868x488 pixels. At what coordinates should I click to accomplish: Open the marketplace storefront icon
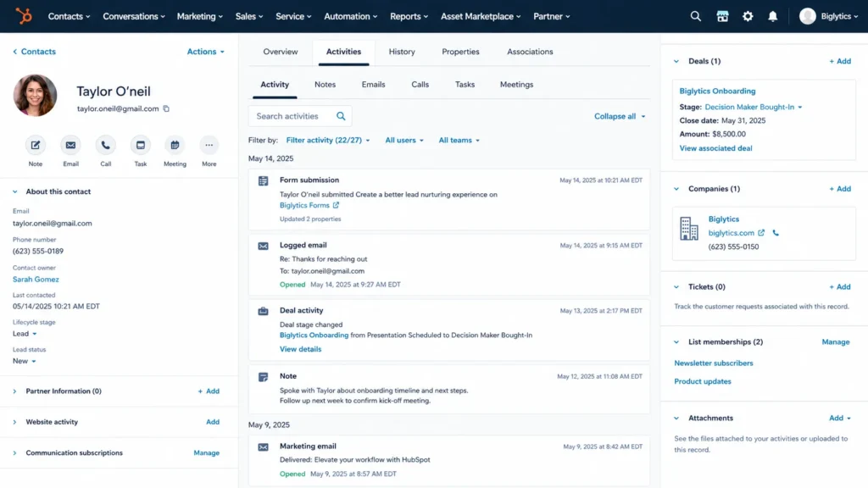[722, 16]
